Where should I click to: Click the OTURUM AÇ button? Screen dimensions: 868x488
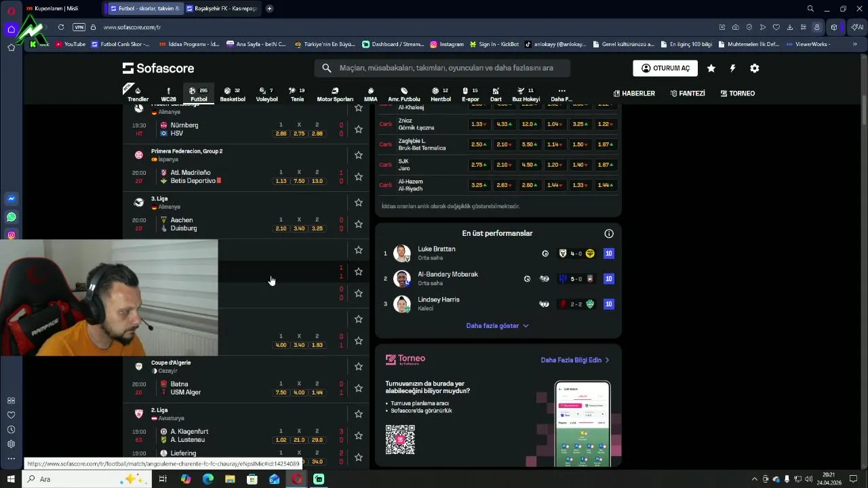coord(665,68)
